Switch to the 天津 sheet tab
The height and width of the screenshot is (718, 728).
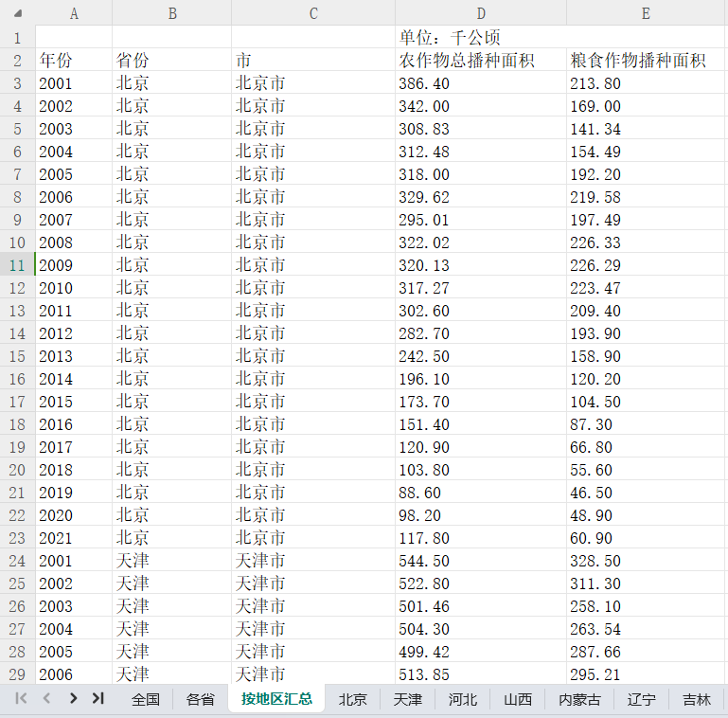[x=407, y=699]
